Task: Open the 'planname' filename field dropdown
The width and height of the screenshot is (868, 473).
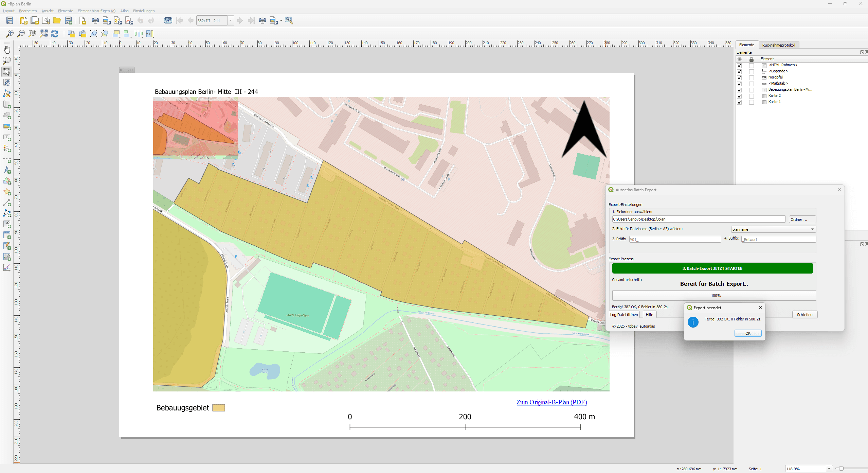Action: (x=773, y=229)
